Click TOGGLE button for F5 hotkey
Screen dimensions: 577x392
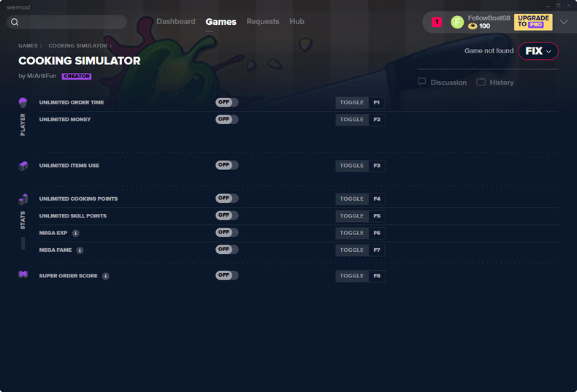[352, 216]
